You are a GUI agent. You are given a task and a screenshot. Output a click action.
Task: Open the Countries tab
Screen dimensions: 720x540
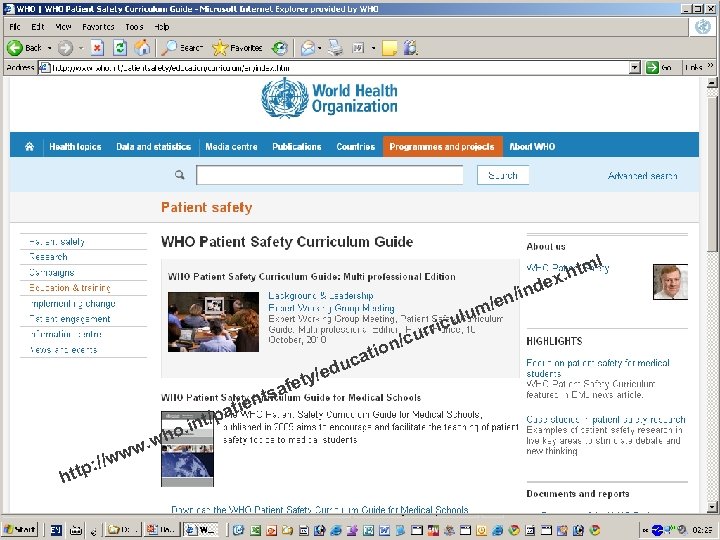click(355, 146)
